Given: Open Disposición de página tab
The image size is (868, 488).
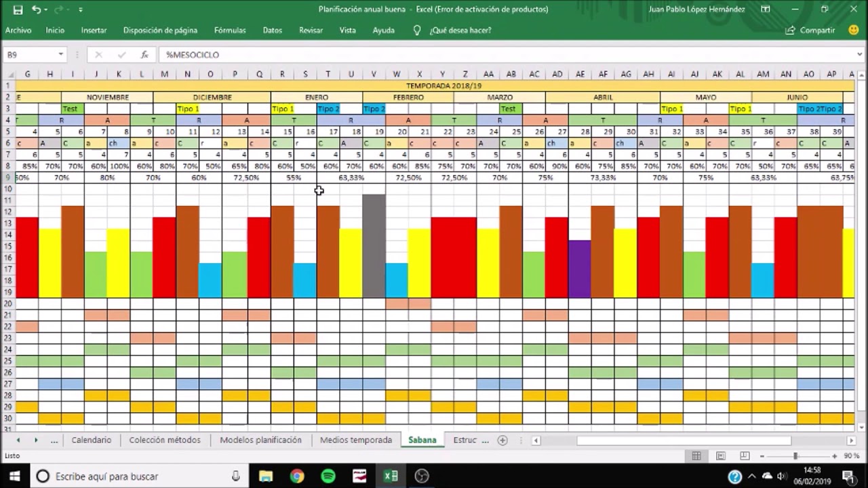Looking at the screenshot, I should (160, 30).
